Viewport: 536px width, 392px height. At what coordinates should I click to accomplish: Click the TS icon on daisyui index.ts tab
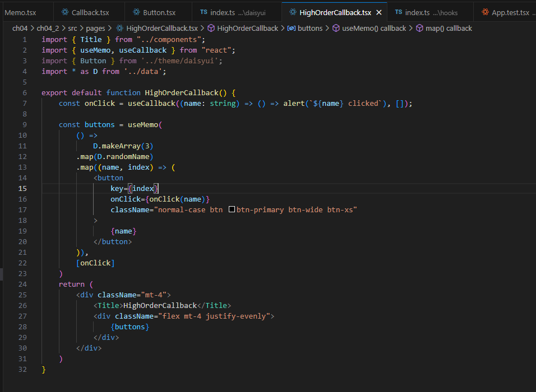point(204,12)
